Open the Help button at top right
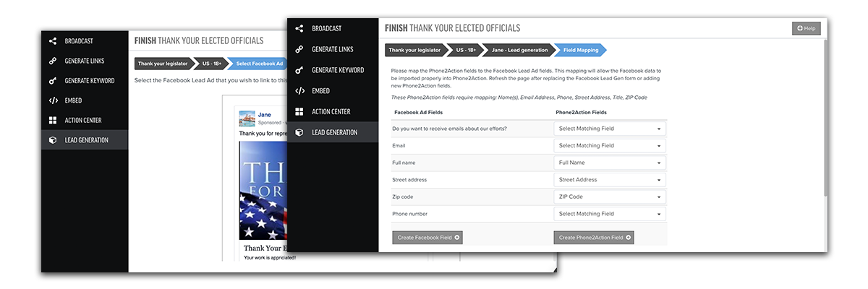868x289 pixels. [x=807, y=28]
